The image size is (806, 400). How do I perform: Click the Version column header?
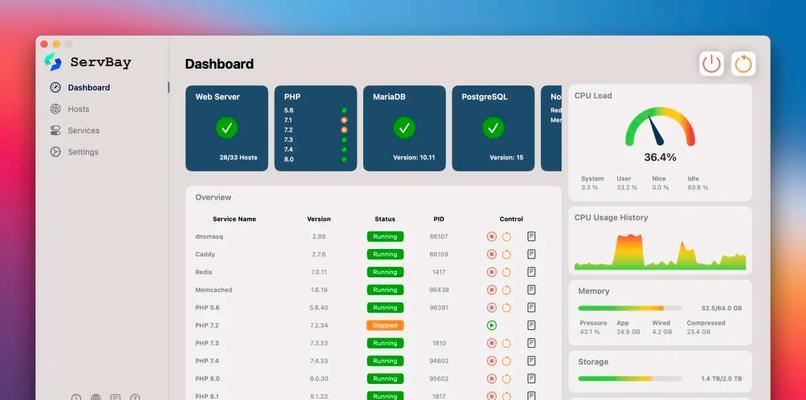(319, 219)
